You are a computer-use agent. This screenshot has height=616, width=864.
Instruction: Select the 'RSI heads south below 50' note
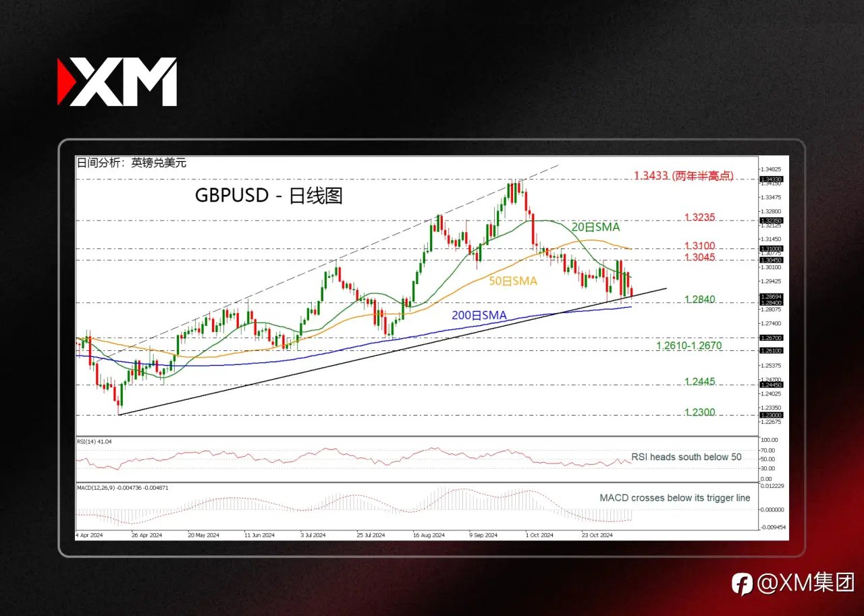[686, 457]
